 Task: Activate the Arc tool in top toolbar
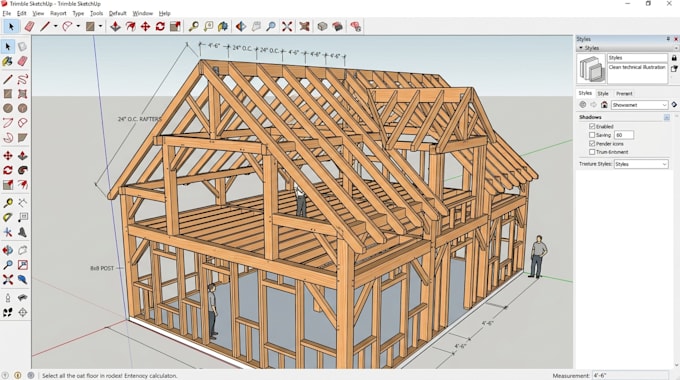pos(67,26)
